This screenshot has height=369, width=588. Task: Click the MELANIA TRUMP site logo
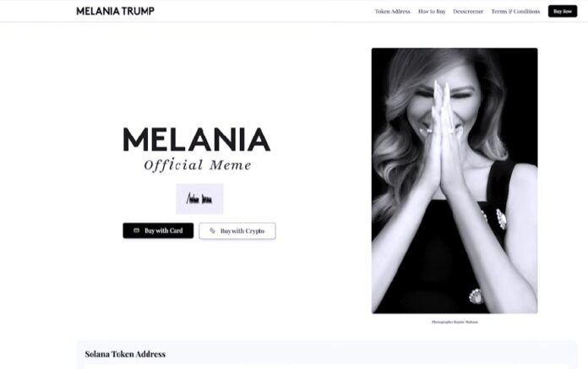click(115, 11)
